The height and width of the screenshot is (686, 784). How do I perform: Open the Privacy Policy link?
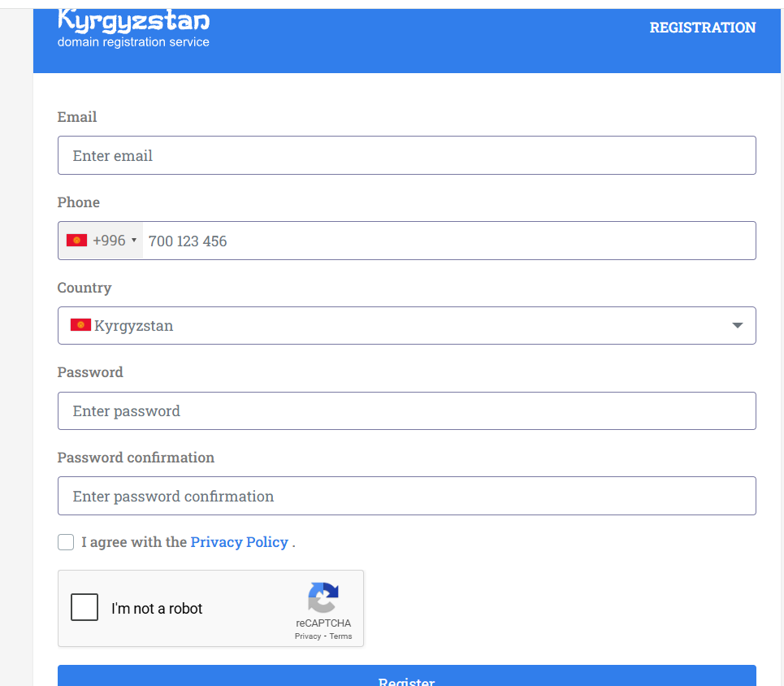(x=239, y=542)
